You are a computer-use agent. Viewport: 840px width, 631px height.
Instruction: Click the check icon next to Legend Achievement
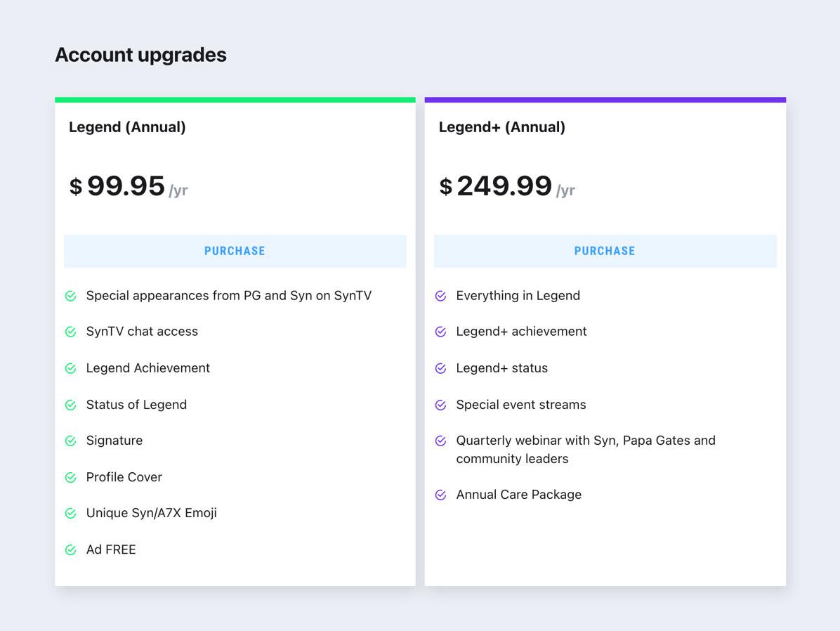click(x=71, y=368)
